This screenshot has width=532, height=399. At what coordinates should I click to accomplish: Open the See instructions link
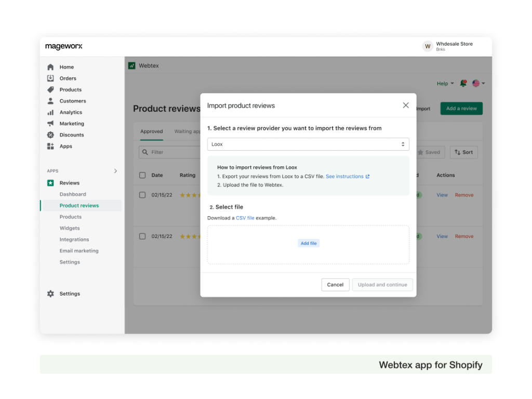(345, 177)
